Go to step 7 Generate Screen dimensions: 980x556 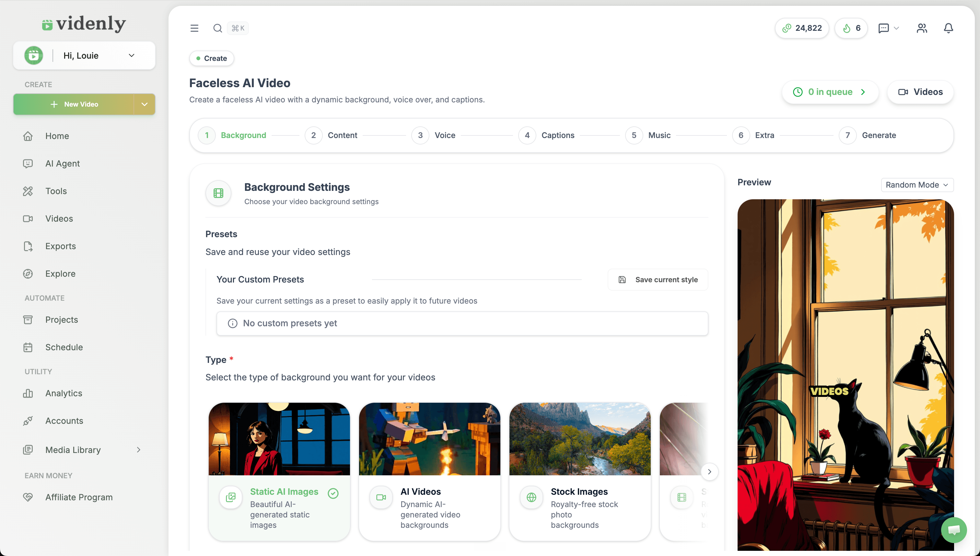868,135
